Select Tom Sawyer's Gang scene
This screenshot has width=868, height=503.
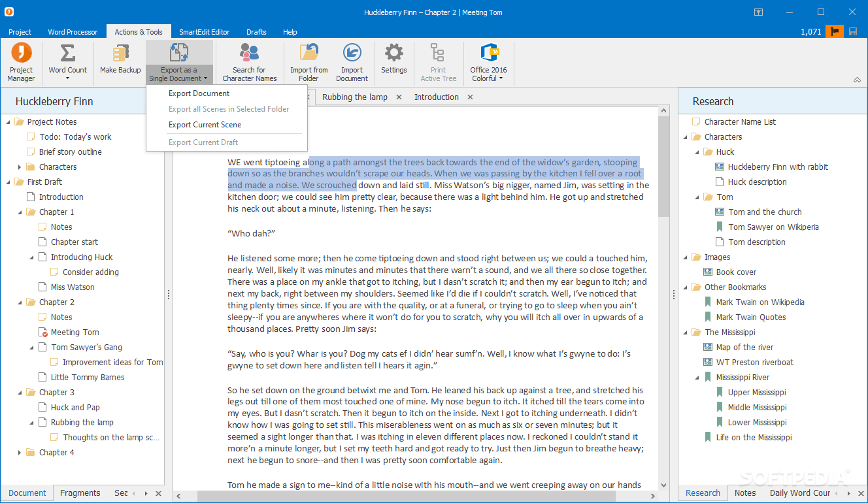87,348
